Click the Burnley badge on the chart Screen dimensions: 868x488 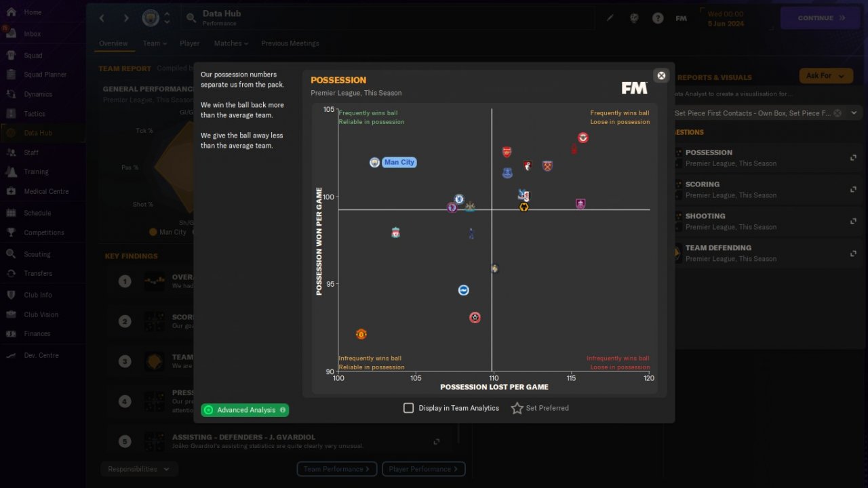(580, 204)
